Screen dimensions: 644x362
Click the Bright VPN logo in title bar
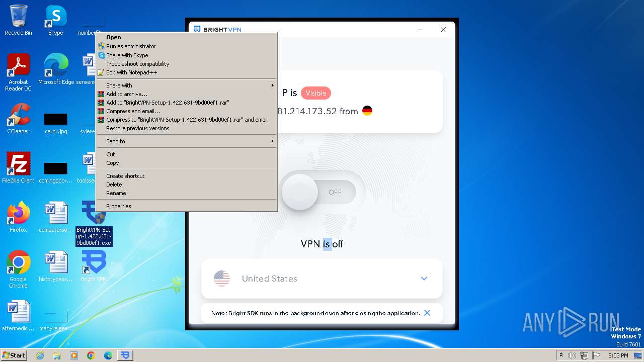(218, 30)
